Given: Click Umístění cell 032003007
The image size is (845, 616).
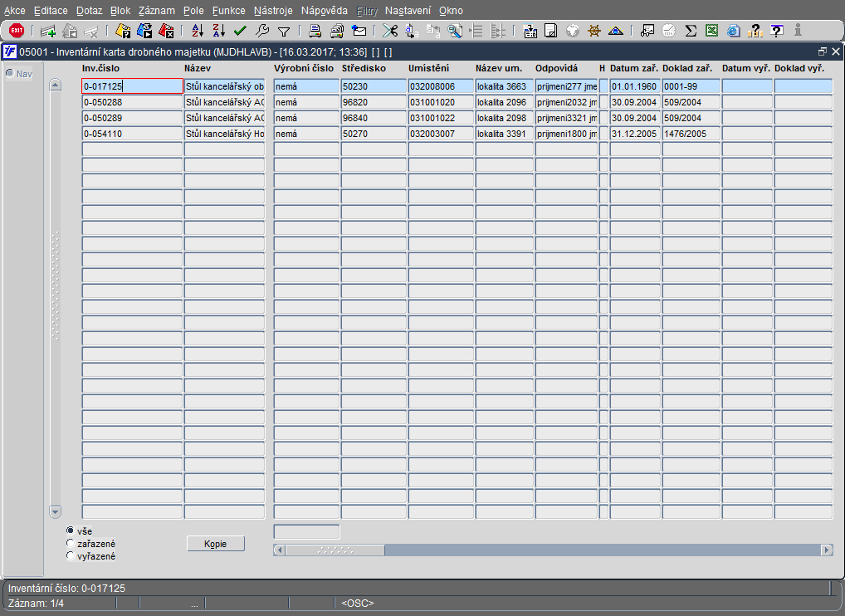Looking at the screenshot, I should 441,133.
